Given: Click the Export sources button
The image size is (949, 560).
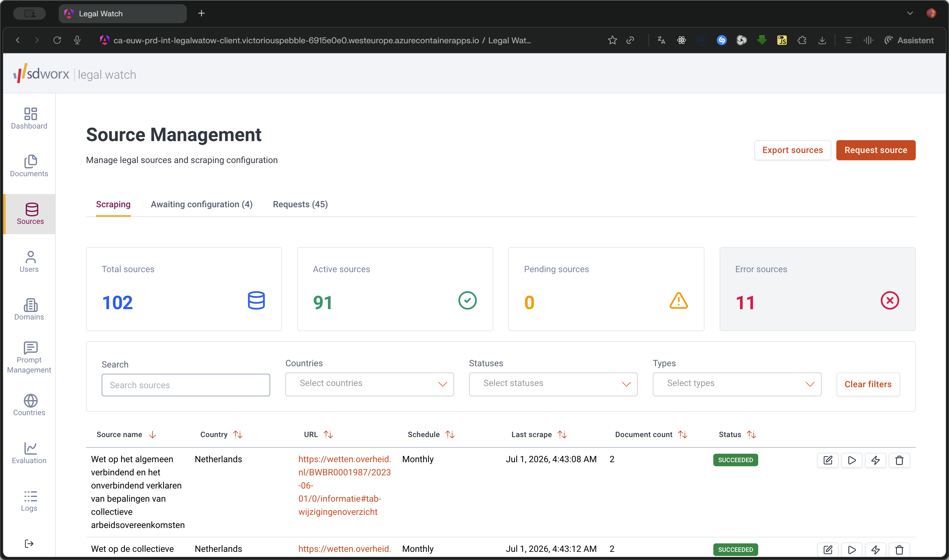Looking at the screenshot, I should 792,150.
